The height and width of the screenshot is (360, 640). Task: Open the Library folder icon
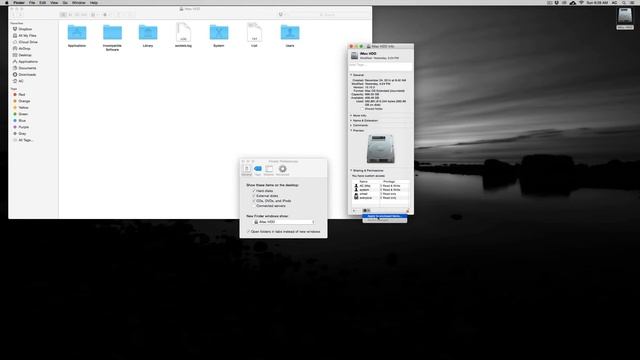tap(148, 32)
